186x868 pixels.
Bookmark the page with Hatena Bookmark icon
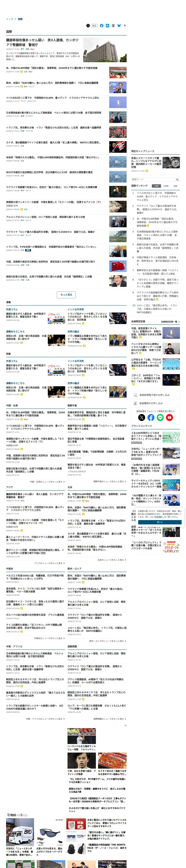point(107,26)
